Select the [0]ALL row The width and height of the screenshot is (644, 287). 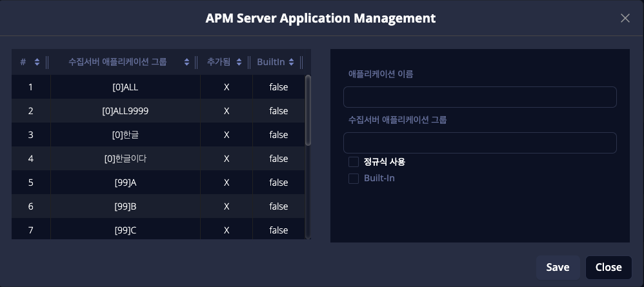(x=125, y=87)
